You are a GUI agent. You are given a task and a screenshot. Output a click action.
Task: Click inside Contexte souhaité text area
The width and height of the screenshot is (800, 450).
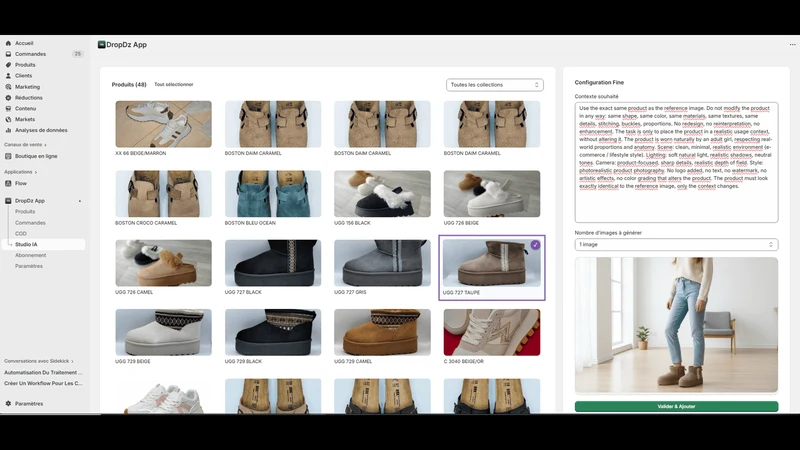676,162
